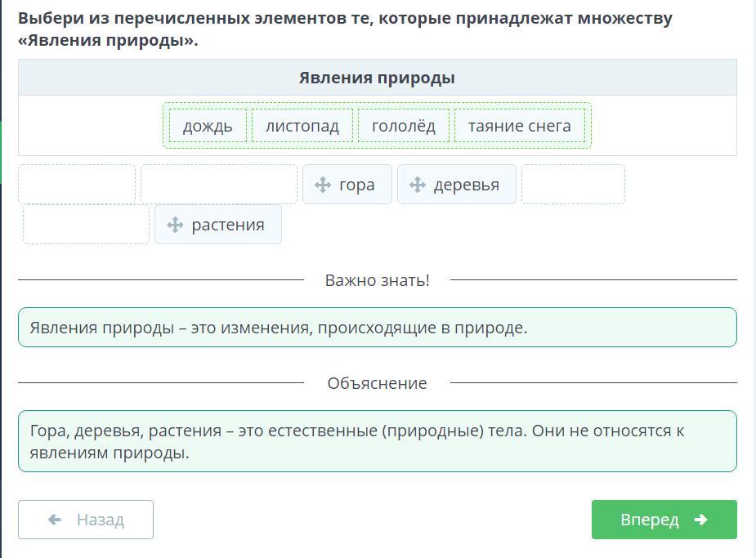Click the drag handle icon on "деревья"

[x=418, y=185]
